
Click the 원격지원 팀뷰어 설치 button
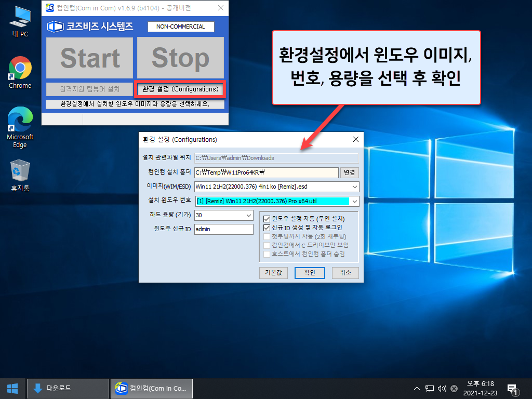pos(89,89)
